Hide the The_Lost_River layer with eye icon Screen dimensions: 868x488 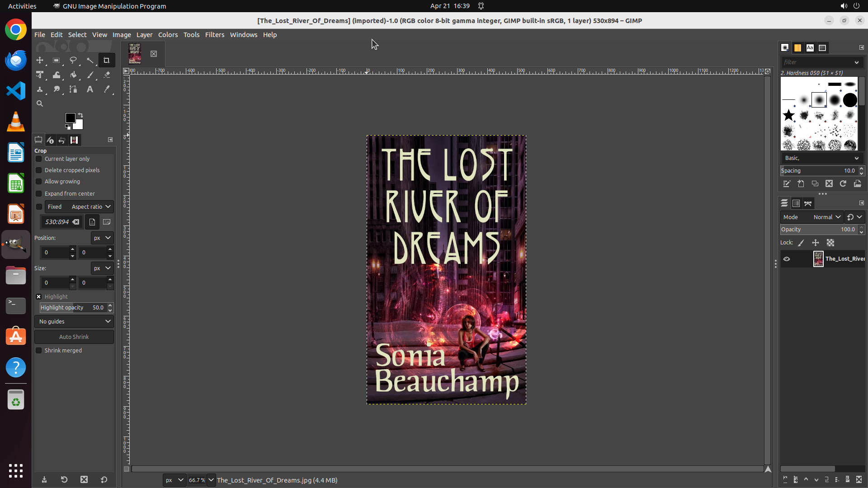tap(787, 259)
